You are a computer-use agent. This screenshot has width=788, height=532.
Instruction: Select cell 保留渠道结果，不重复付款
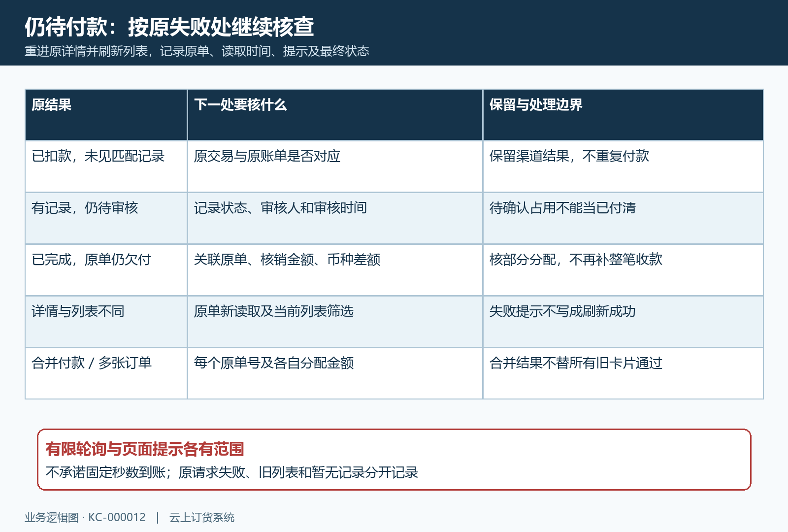[x=623, y=166]
